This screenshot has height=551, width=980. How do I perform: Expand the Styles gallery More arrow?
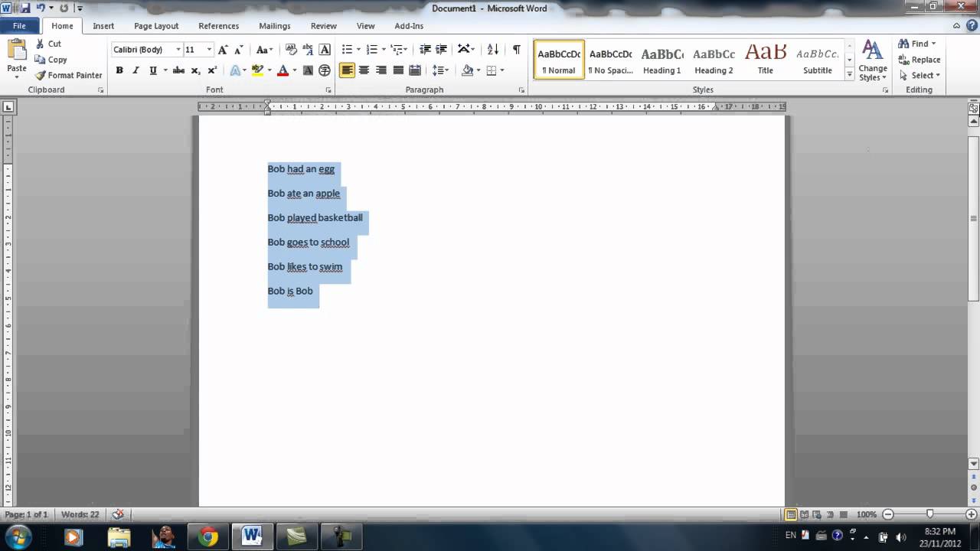pos(849,75)
